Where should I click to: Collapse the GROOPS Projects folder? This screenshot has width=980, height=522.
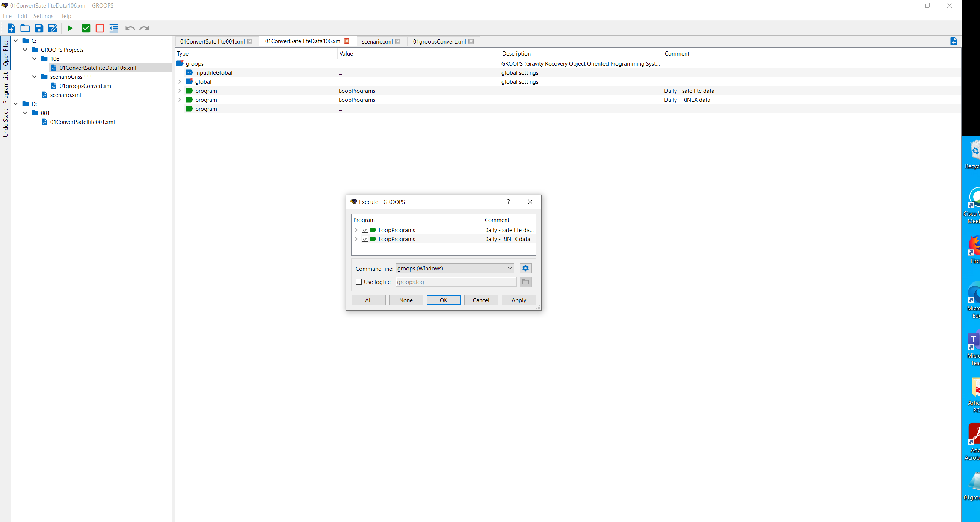pyautogui.click(x=25, y=50)
